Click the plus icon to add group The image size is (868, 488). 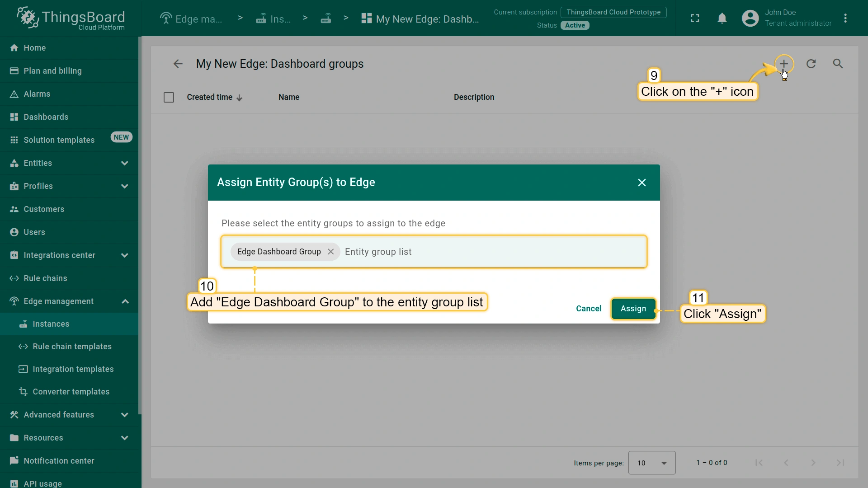point(783,64)
